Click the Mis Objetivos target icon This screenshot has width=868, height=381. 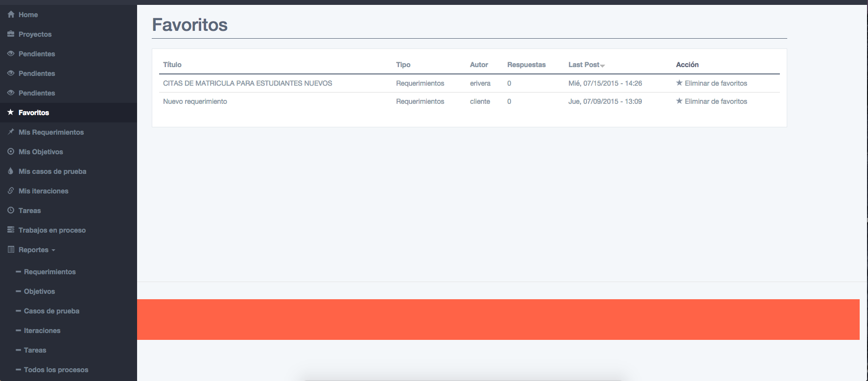(x=11, y=152)
